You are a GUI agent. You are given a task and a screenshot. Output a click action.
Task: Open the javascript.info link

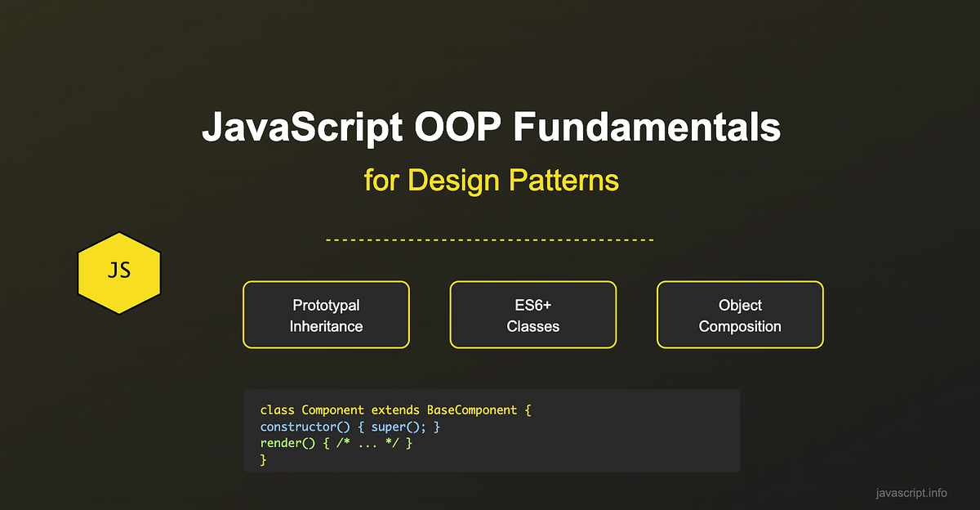pyautogui.click(x=911, y=492)
